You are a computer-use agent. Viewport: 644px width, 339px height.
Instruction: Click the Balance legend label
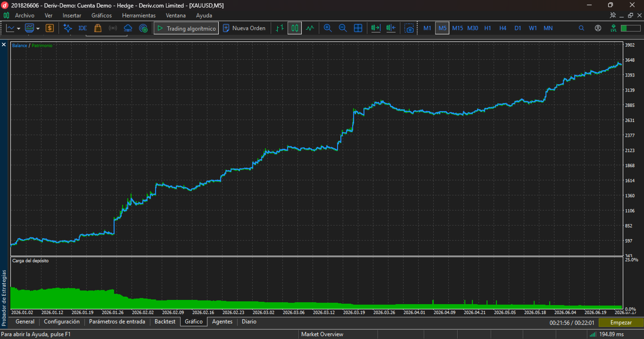tap(20, 46)
